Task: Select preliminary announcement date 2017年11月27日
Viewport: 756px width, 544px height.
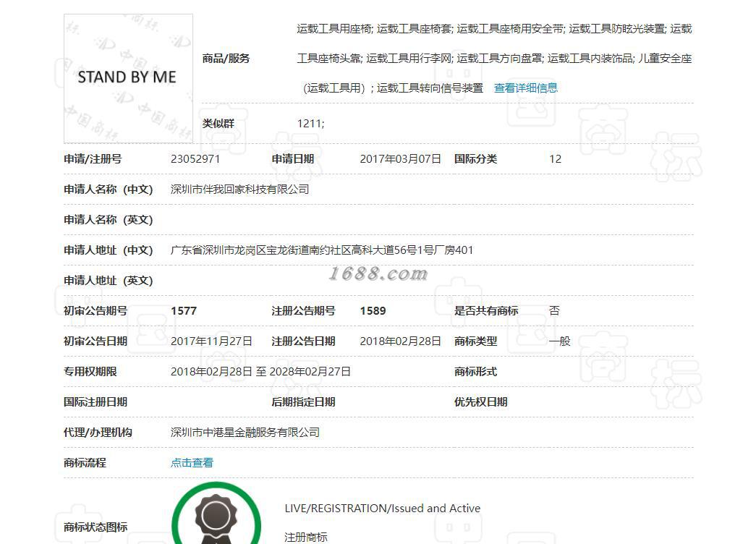Action: pos(211,341)
